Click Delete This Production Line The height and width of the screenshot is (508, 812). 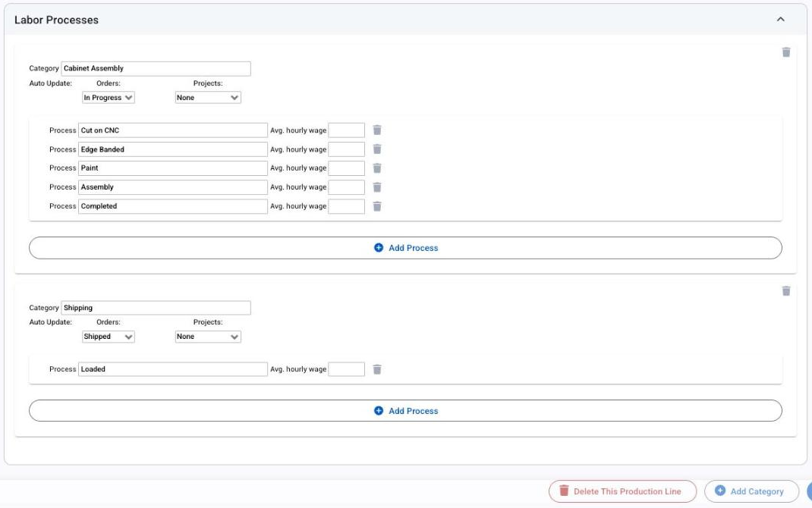(x=622, y=491)
